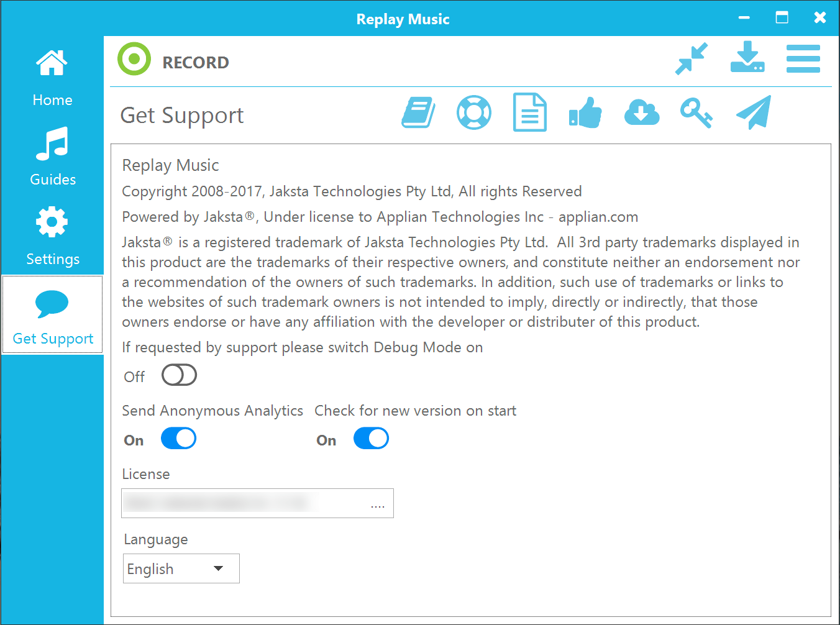Close the Replay Music window

point(820,18)
